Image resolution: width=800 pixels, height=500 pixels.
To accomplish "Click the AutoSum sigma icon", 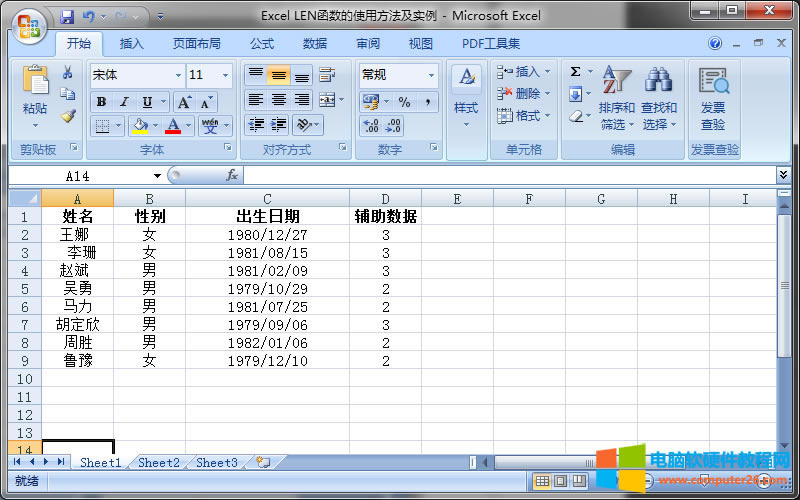I will point(575,72).
